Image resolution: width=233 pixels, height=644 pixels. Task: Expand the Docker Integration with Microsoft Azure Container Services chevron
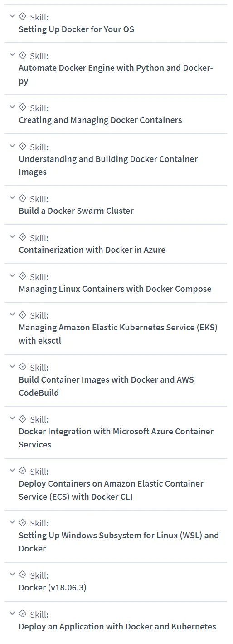[12, 418]
